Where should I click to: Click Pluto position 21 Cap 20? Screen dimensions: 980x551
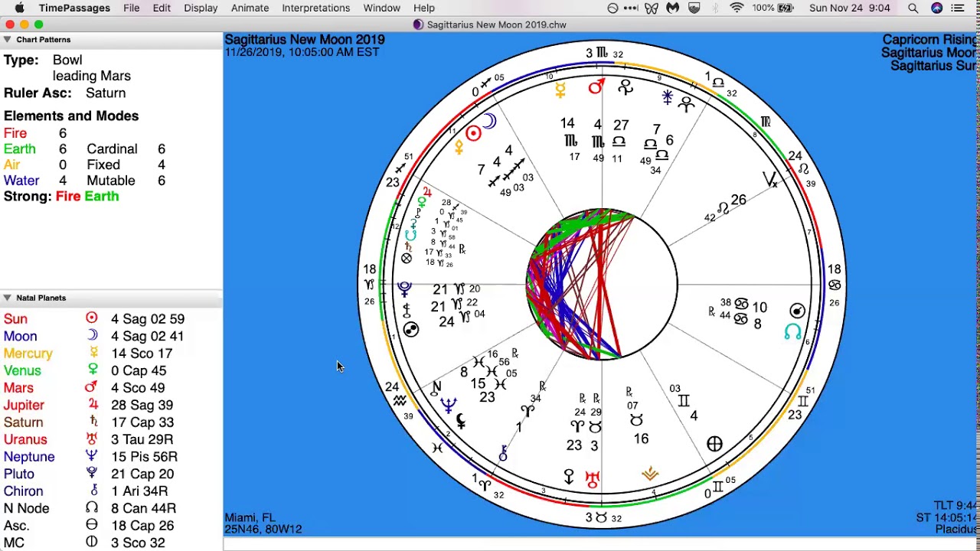point(142,474)
